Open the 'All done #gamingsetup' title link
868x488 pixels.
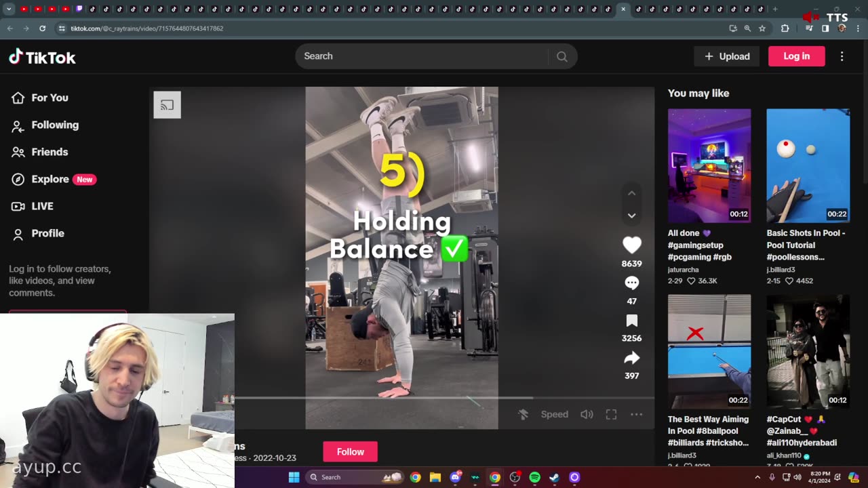[x=699, y=245]
